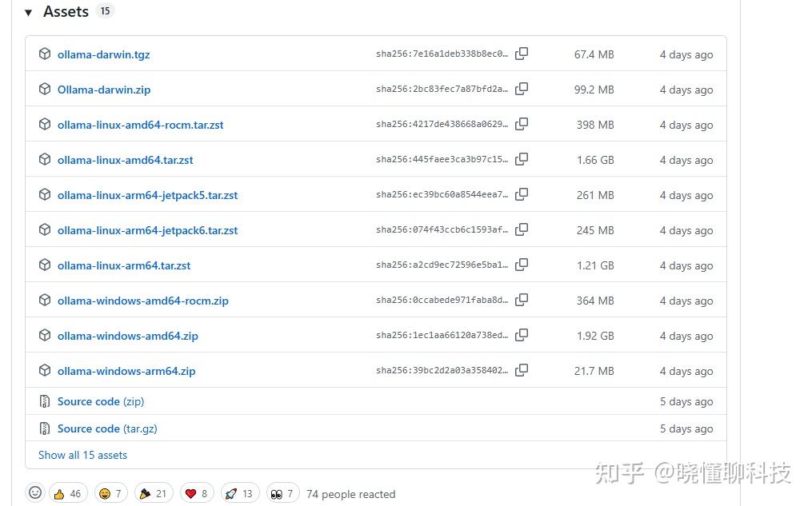Download ollama-linux-amd64.tar.zst
The image size is (812, 506).
[x=126, y=160]
